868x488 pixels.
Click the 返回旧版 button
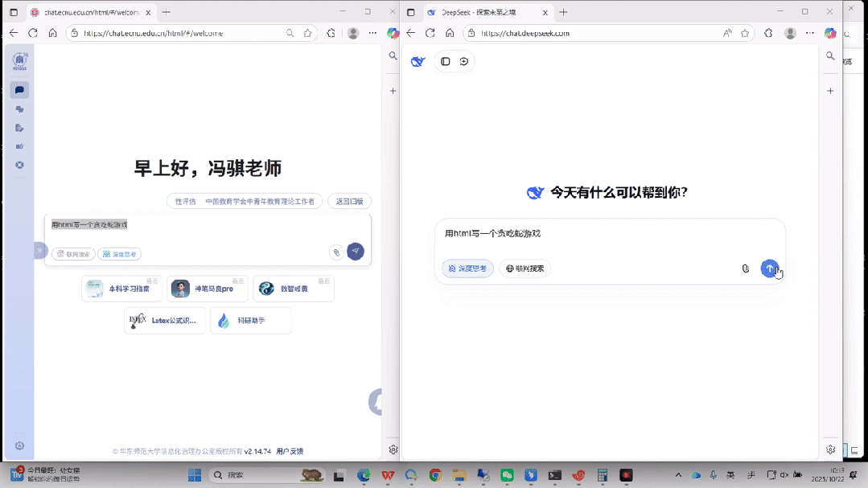(349, 201)
